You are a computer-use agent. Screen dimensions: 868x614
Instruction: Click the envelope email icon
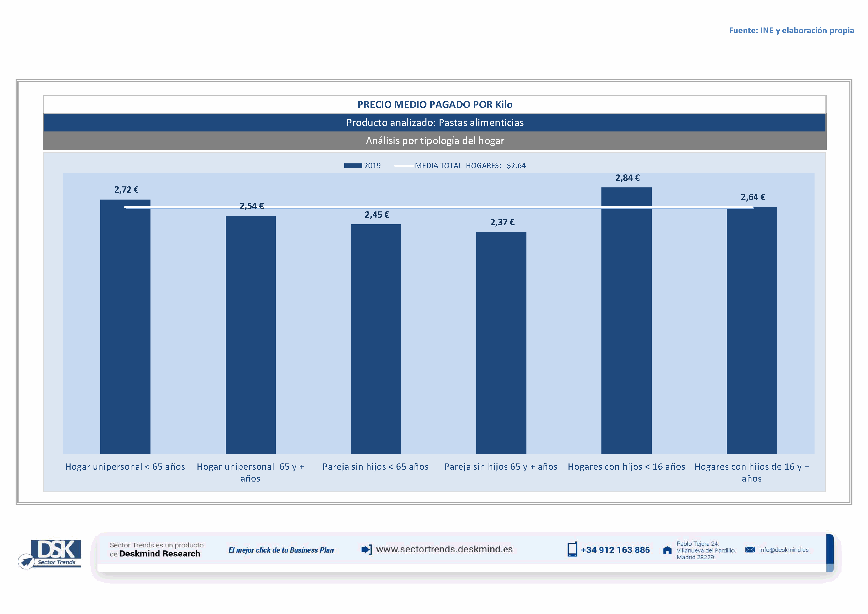(750, 550)
